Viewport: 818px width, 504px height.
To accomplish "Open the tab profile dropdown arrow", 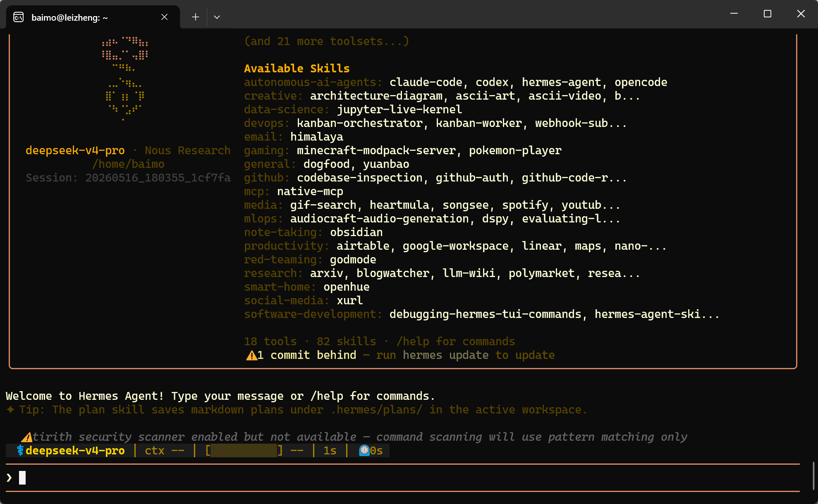I will coord(217,17).
